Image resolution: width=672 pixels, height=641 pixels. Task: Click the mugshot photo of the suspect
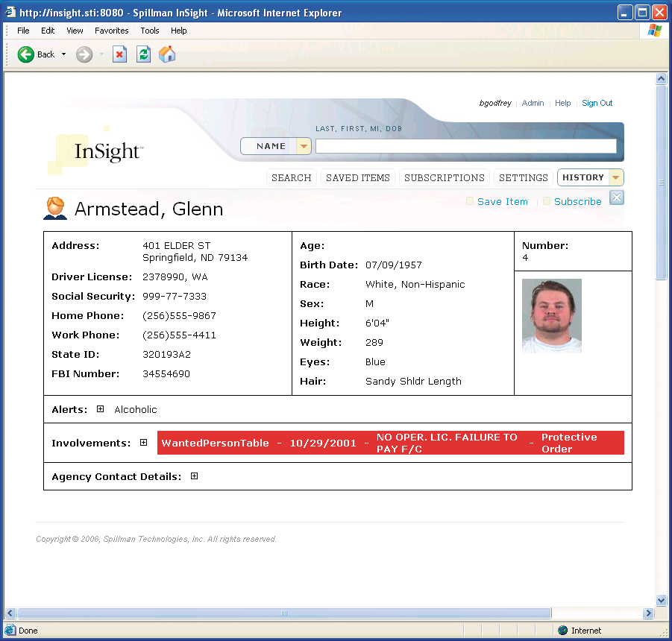[552, 315]
